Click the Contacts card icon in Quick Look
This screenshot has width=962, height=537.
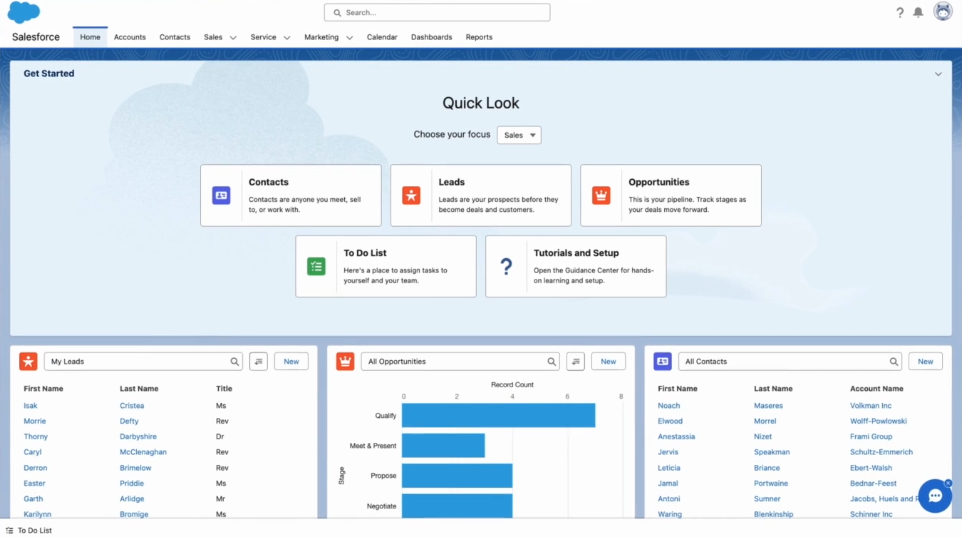click(x=221, y=196)
